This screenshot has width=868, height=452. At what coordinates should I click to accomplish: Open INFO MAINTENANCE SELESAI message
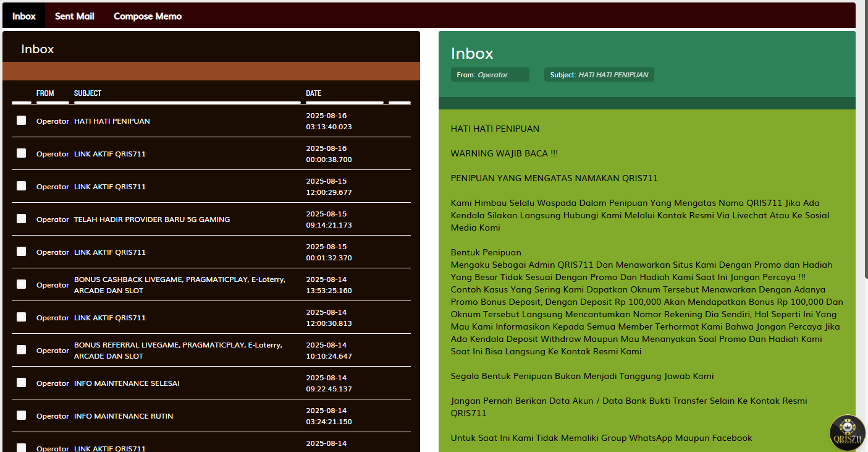click(x=127, y=383)
